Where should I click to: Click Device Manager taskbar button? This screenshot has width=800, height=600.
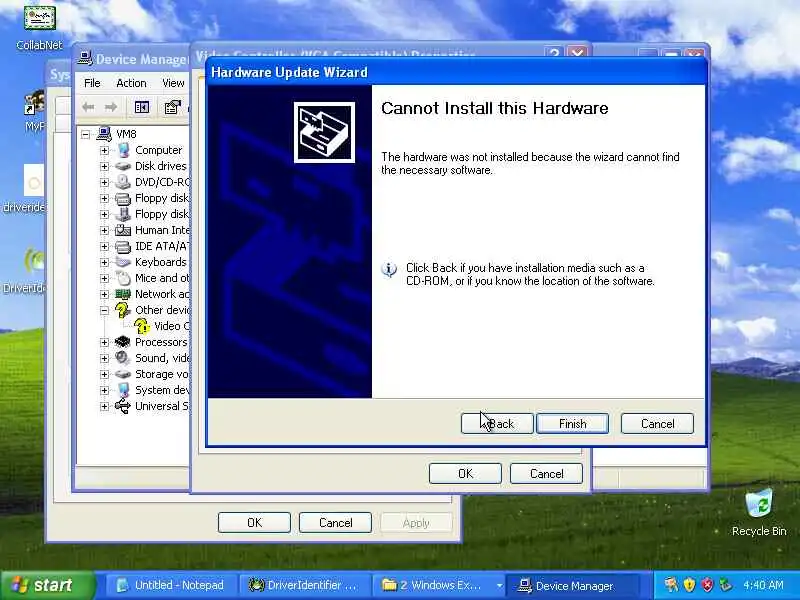(573, 585)
